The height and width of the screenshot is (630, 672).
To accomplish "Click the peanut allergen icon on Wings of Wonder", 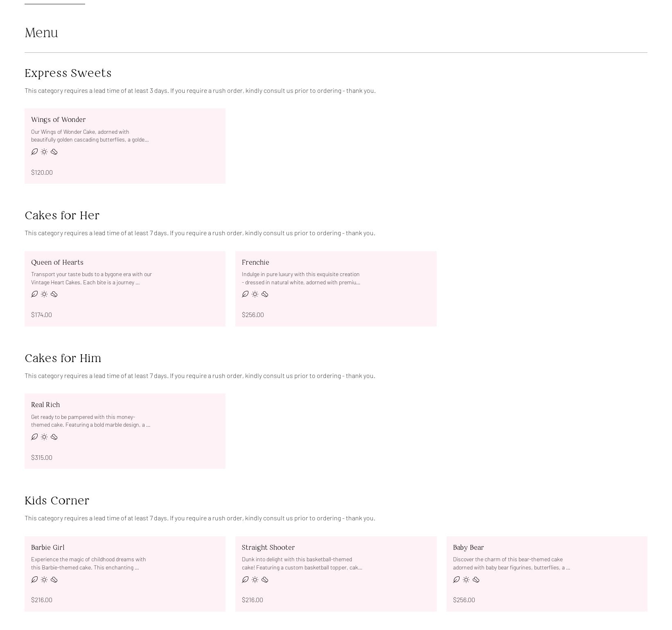I will point(54,152).
